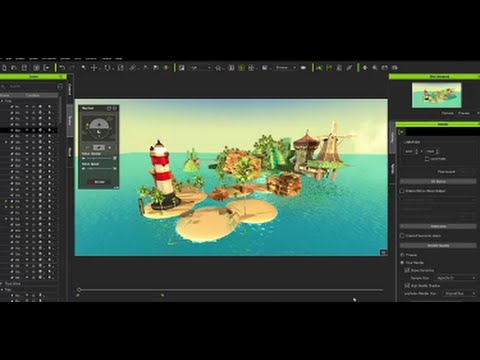This screenshot has width=480, height=360.
Task: Collapse the Render Quality section header
Action: [x=438, y=245]
